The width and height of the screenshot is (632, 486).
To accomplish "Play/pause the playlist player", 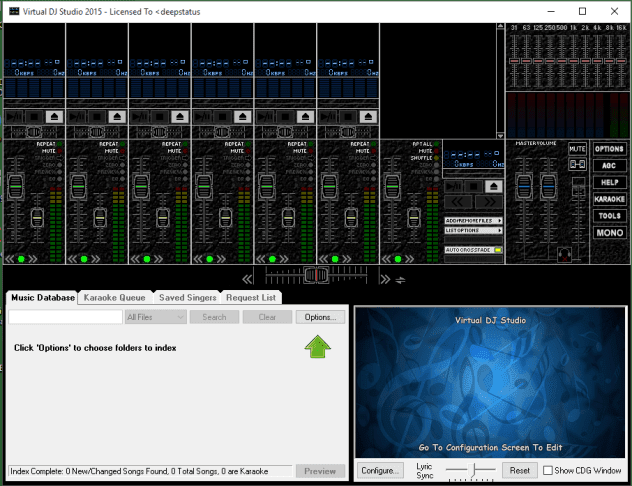I will (x=453, y=186).
